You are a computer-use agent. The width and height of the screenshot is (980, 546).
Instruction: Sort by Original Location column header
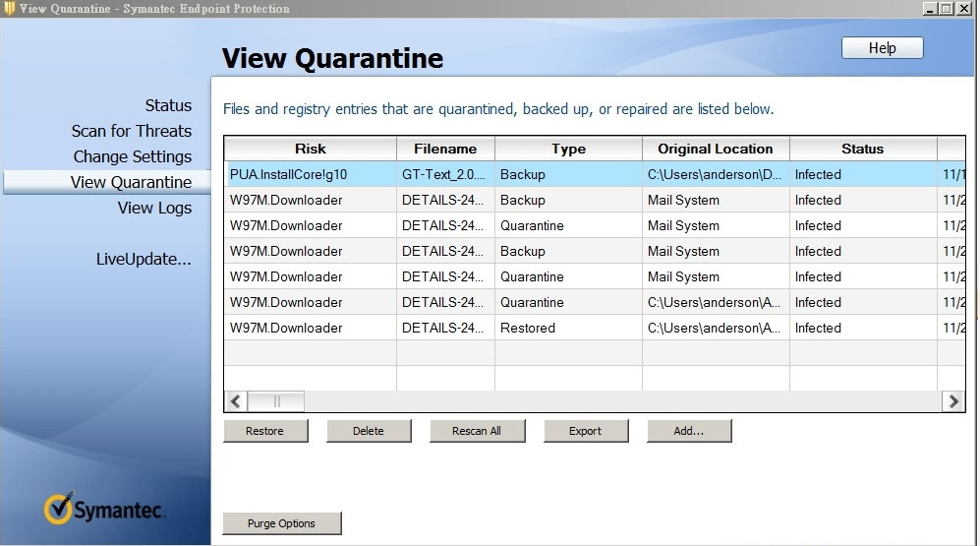click(x=716, y=149)
